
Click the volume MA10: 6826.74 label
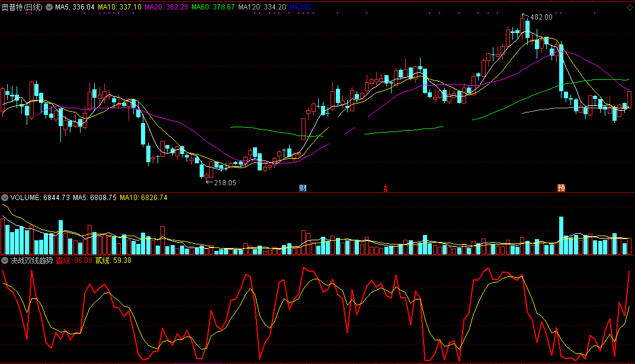143,198
